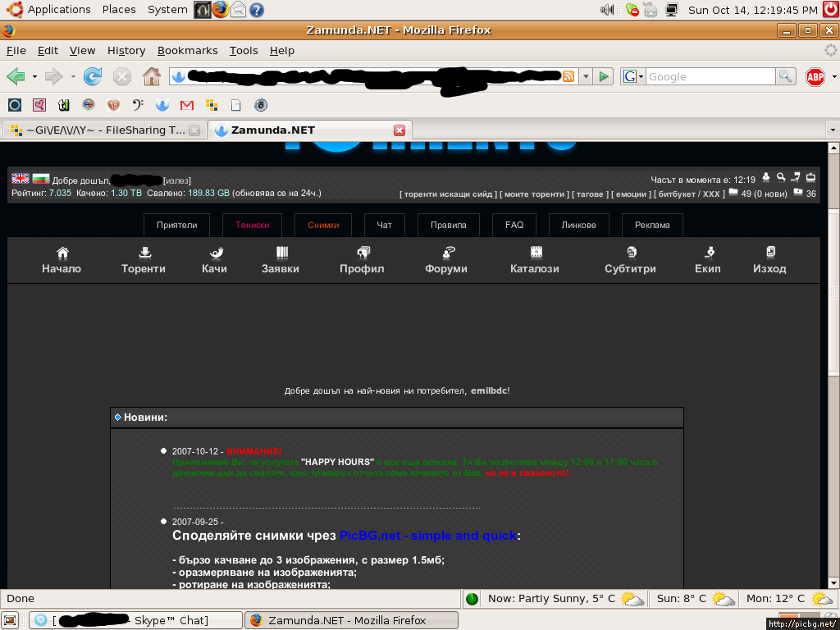Click the Форуми navigation icon

(447, 253)
